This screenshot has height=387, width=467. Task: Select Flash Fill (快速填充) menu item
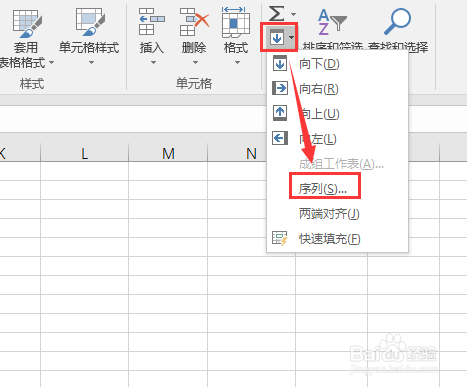tap(337, 239)
